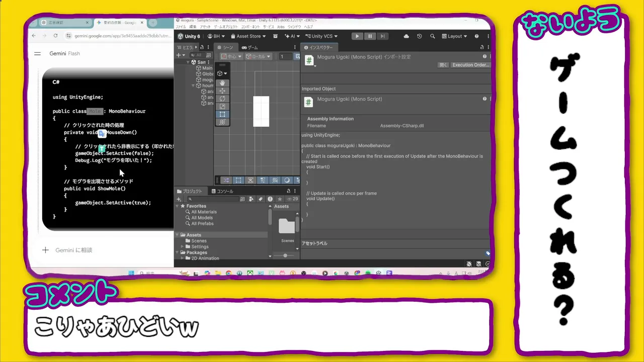Click the Step frame button in Unity
This screenshot has height=362, width=644.
tap(382, 36)
